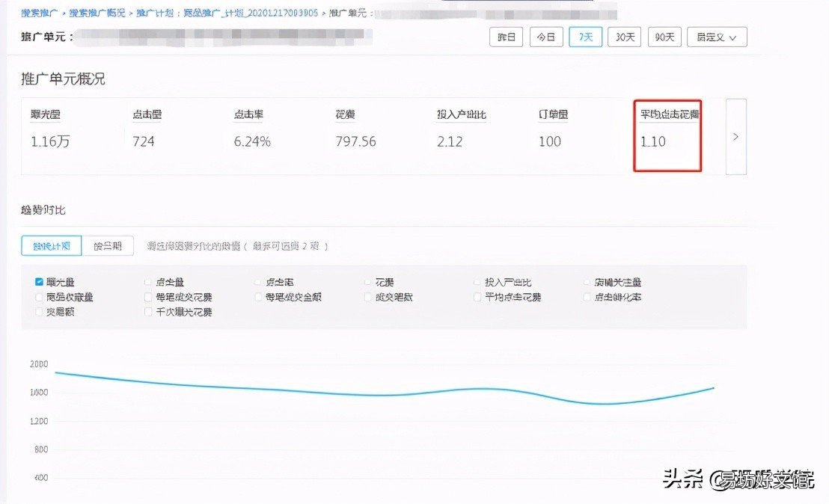The height and width of the screenshot is (504, 829).
Task: Tick the 点击转化率 checkbox
Action: 587,297
